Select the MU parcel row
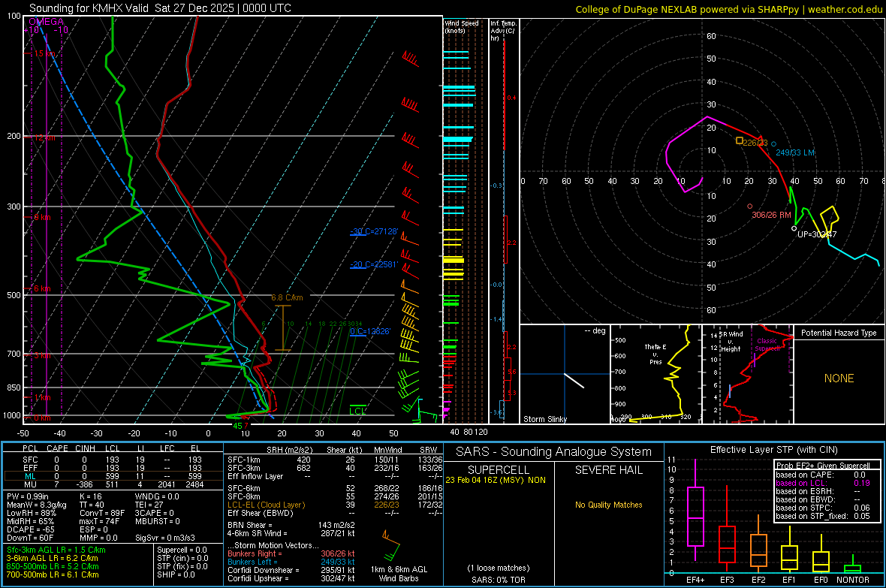Viewport: 886px width, 588px height. tap(113, 484)
